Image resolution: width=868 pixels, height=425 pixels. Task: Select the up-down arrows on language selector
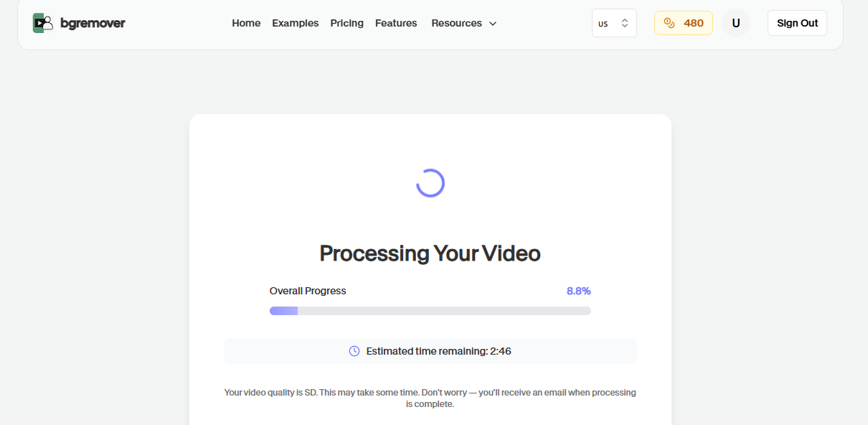pos(624,22)
